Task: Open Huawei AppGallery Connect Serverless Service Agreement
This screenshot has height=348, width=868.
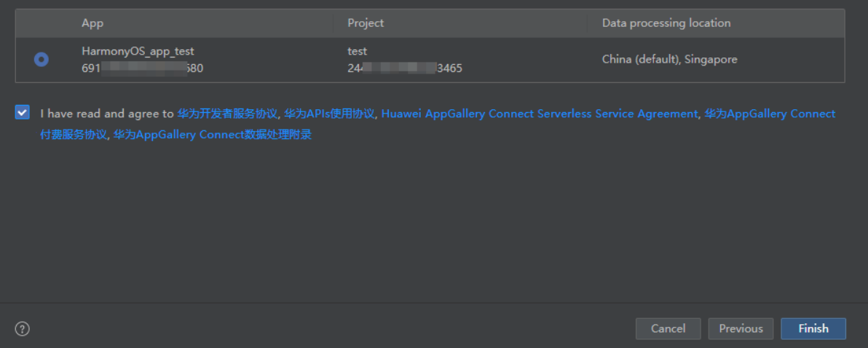Action: tap(539, 114)
